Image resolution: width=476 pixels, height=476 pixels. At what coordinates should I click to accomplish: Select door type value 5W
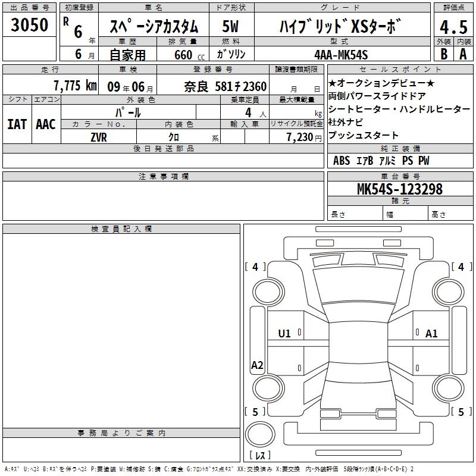[x=230, y=26]
